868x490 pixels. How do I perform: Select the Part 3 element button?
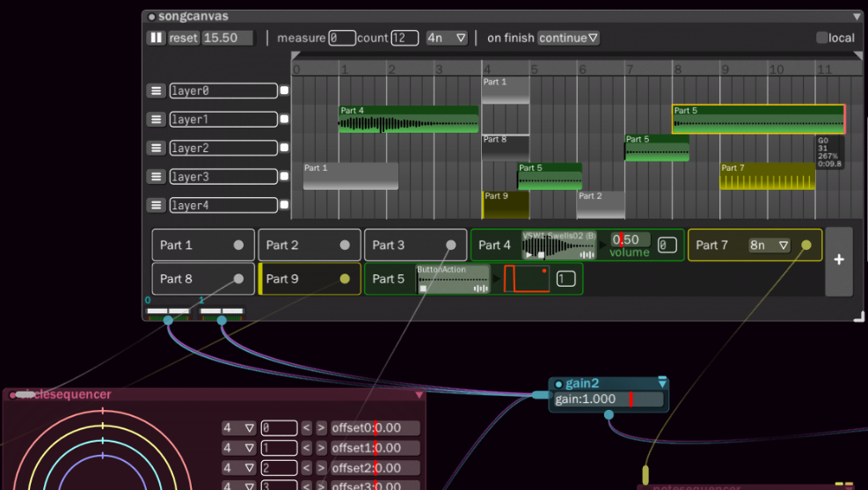point(416,245)
